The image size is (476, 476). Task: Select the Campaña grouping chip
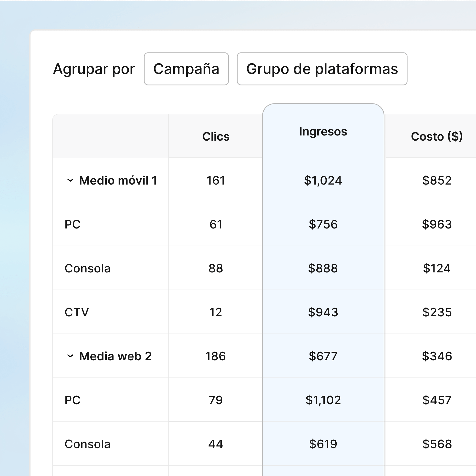[186, 69]
